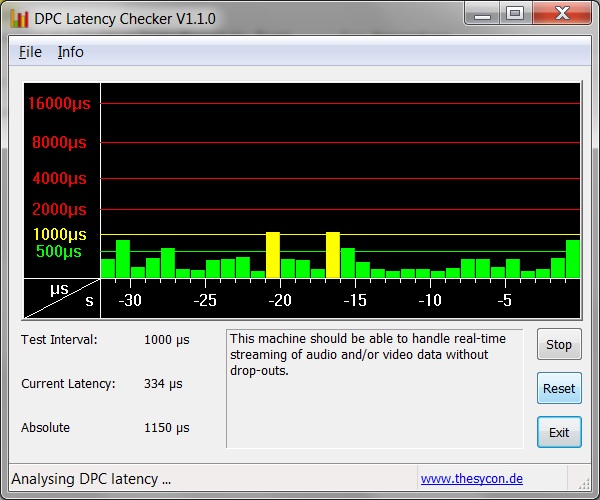Click the -10 time axis label
The image size is (600, 500).
click(x=430, y=300)
